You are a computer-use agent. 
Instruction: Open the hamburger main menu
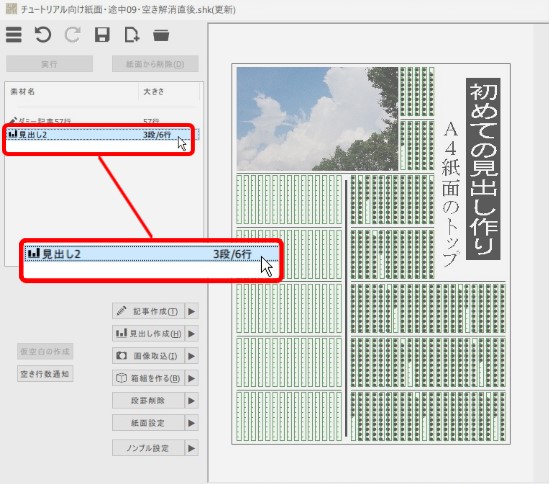[x=14, y=35]
